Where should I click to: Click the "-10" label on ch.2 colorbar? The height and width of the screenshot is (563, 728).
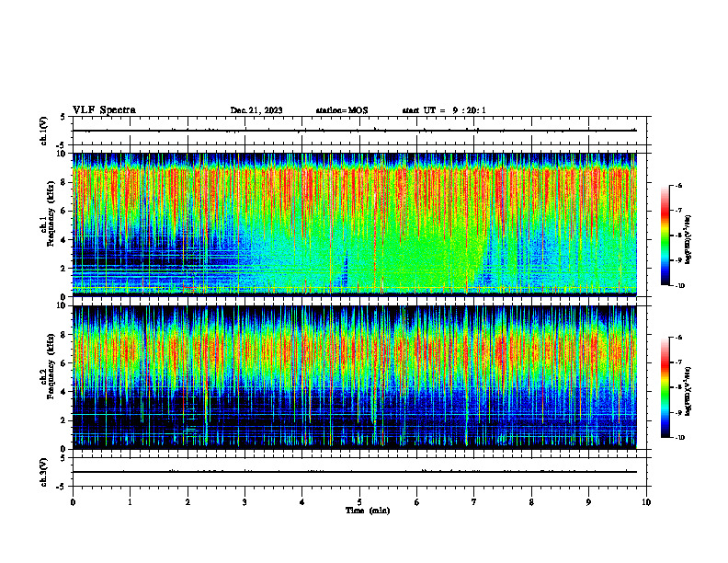pyautogui.click(x=679, y=438)
